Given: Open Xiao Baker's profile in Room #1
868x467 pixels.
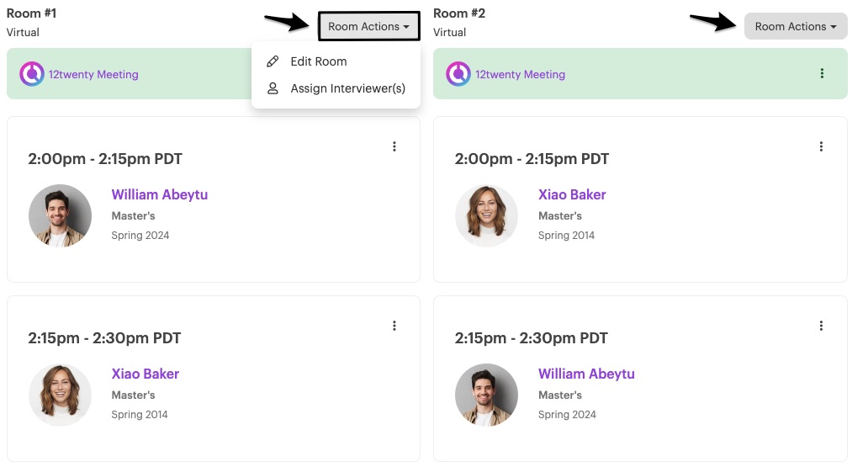Looking at the screenshot, I should tap(145, 374).
